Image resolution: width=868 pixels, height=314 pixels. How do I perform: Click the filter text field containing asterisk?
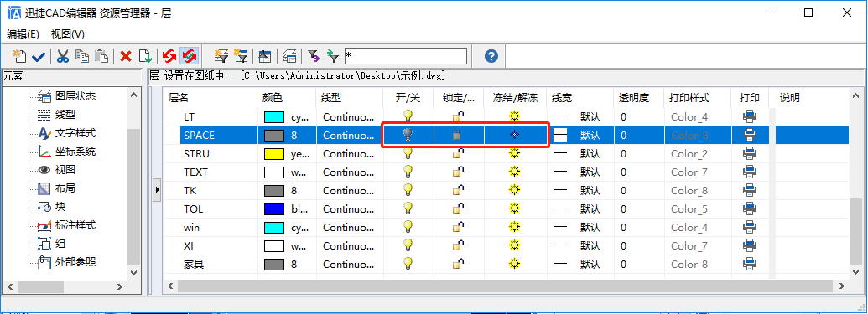point(406,56)
